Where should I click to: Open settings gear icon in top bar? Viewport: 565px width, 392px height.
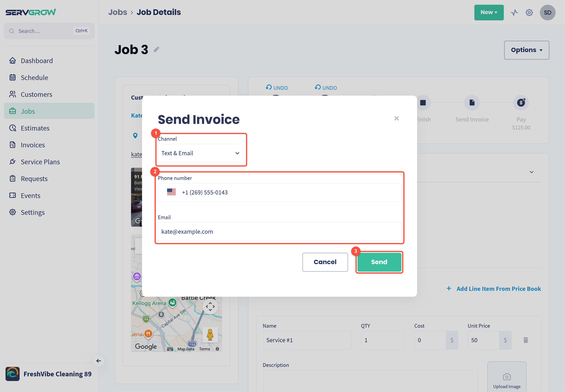[529, 13]
